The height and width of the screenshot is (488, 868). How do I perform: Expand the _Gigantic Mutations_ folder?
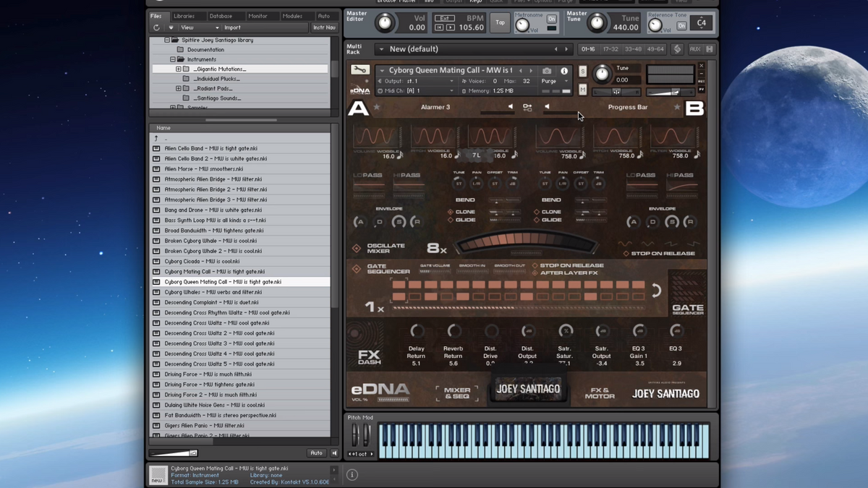click(179, 69)
